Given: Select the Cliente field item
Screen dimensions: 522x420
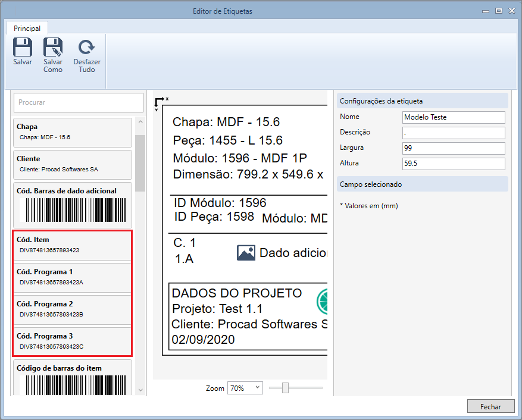Looking at the screenshot, I should pos(73,164).
